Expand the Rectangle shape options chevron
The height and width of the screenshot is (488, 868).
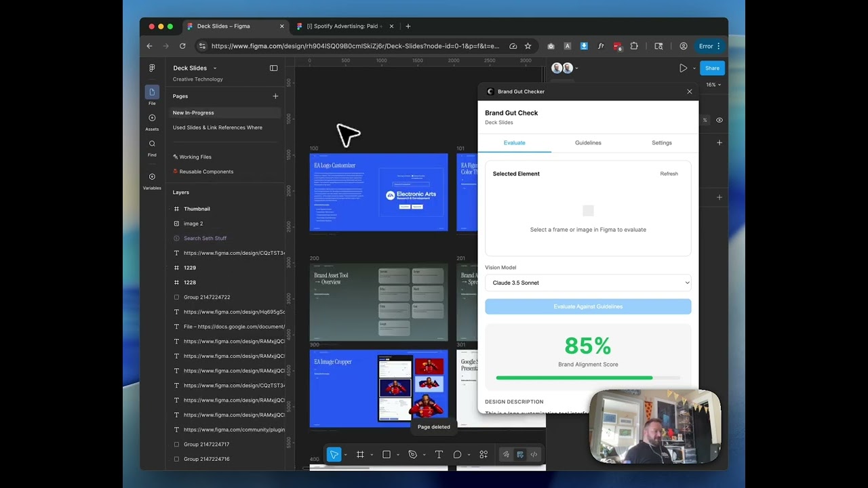point(398,455)
